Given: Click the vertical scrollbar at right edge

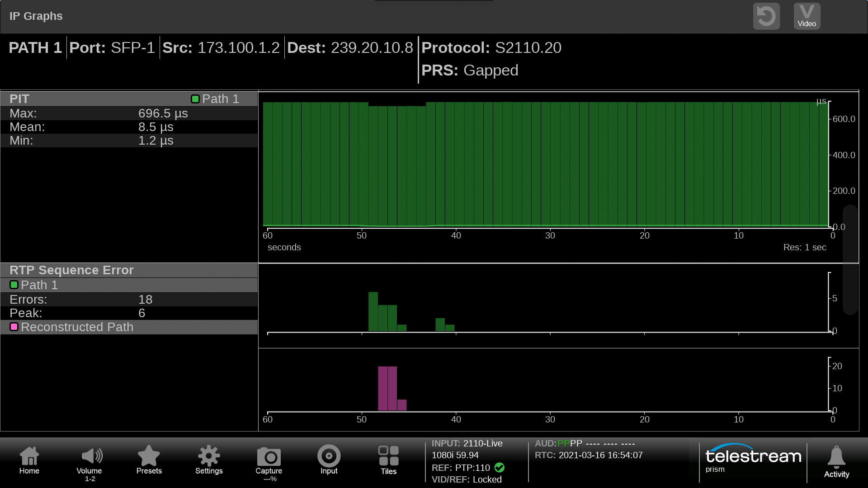Looking at the screenshot, I should pos(850,260).
